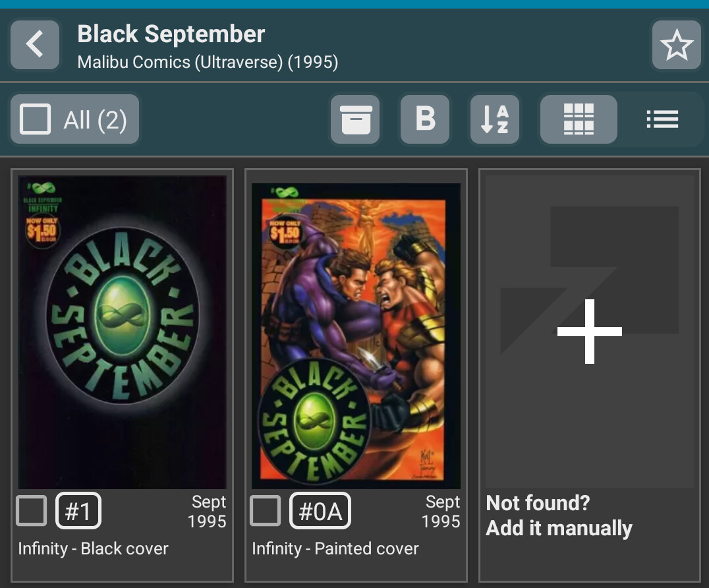Switch to list view

(x=662, y=119)
